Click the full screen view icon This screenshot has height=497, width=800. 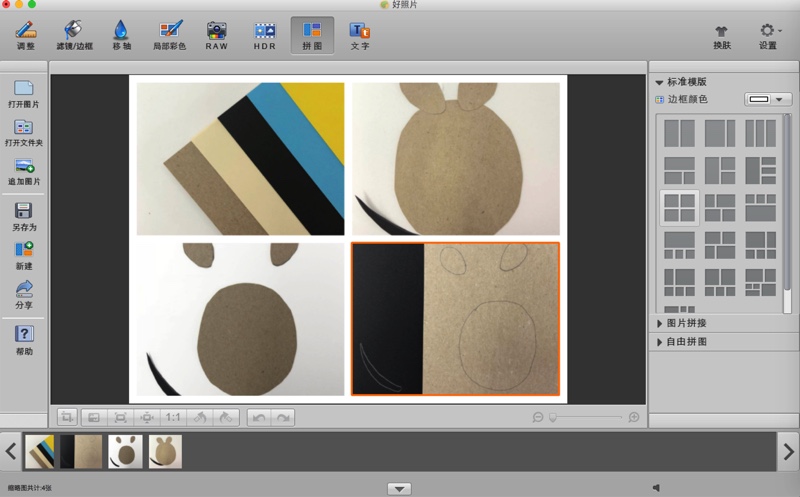click(x=120, y=417)
